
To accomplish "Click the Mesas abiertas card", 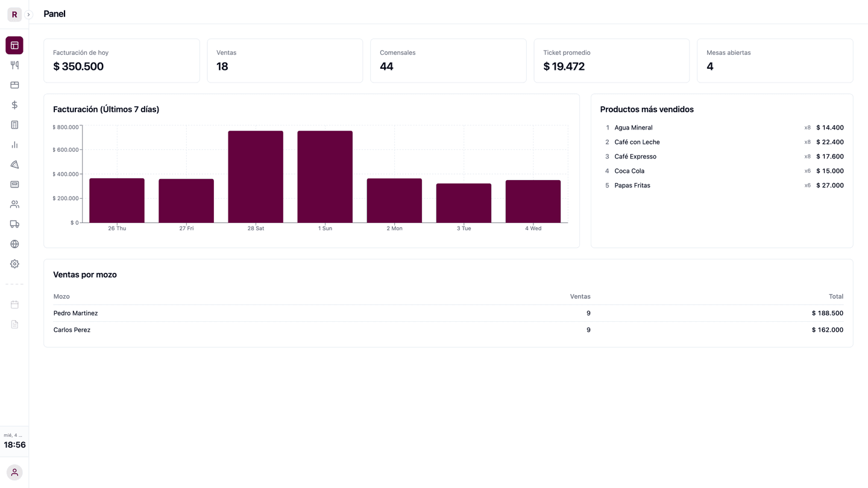I will click(x=775, y=60).
